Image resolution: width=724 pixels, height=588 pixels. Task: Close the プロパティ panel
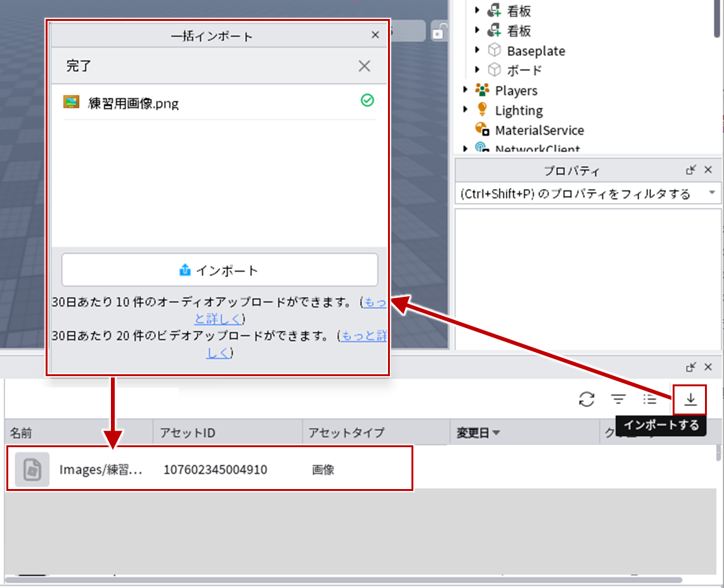point(708,170)
